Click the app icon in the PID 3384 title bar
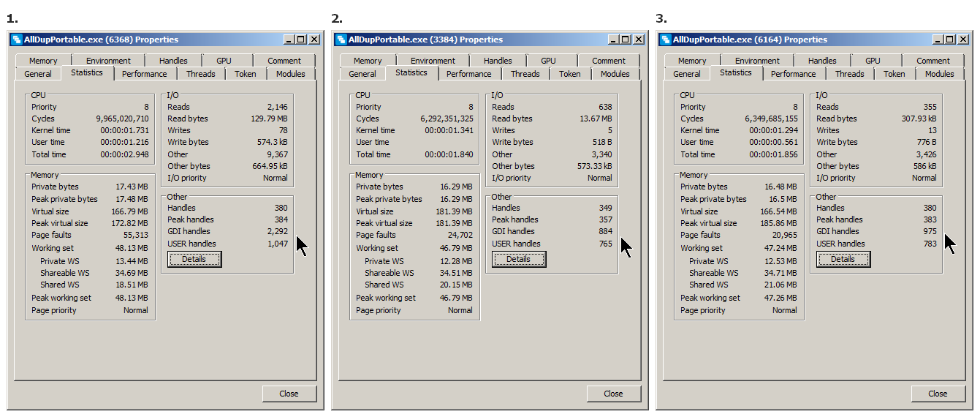Screen dimensions: 980x417 [x=341, y=40]
